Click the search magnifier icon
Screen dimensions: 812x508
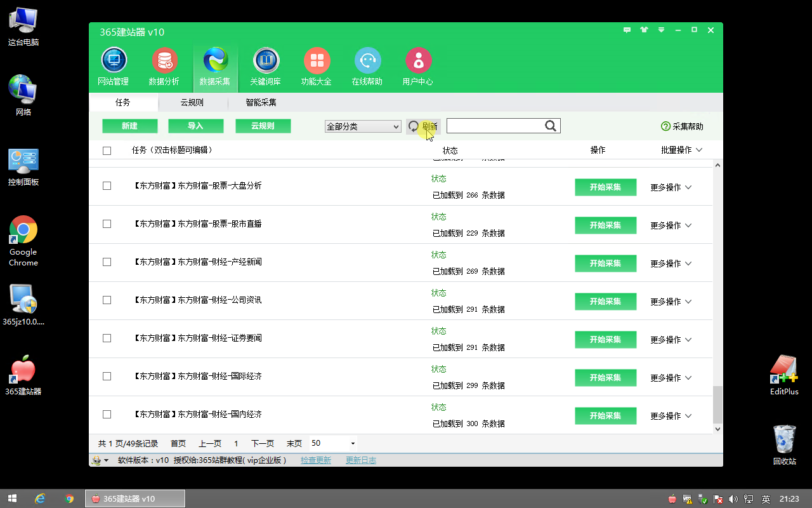point(551,126)
